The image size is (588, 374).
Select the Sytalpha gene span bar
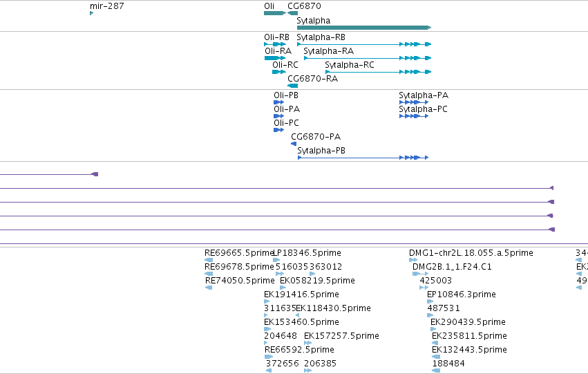coord(364,28)
